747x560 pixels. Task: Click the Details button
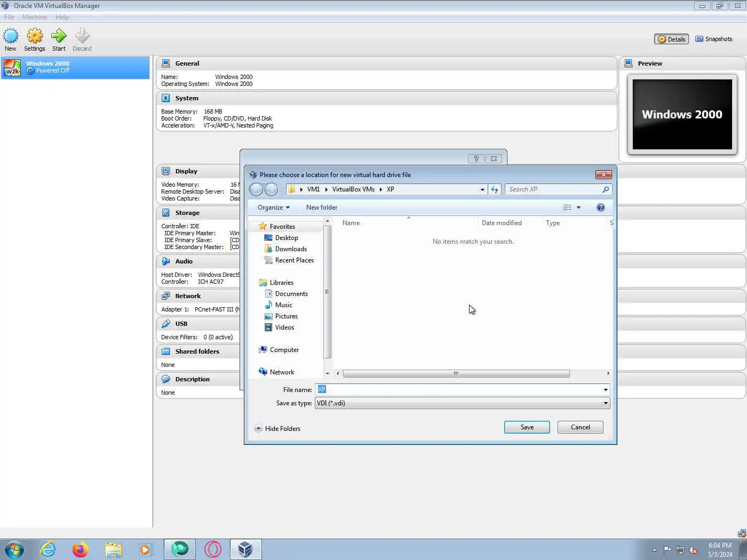coord(671,39)
